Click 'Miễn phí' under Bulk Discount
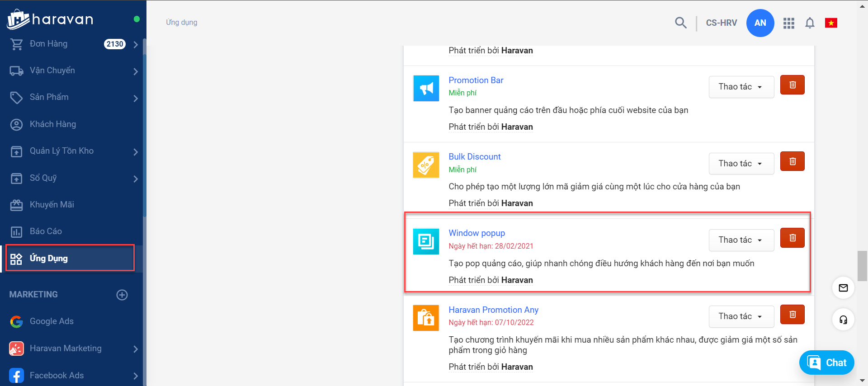This screenshot has width=868, height=386. pyautogui.click(x=462, y=169)
